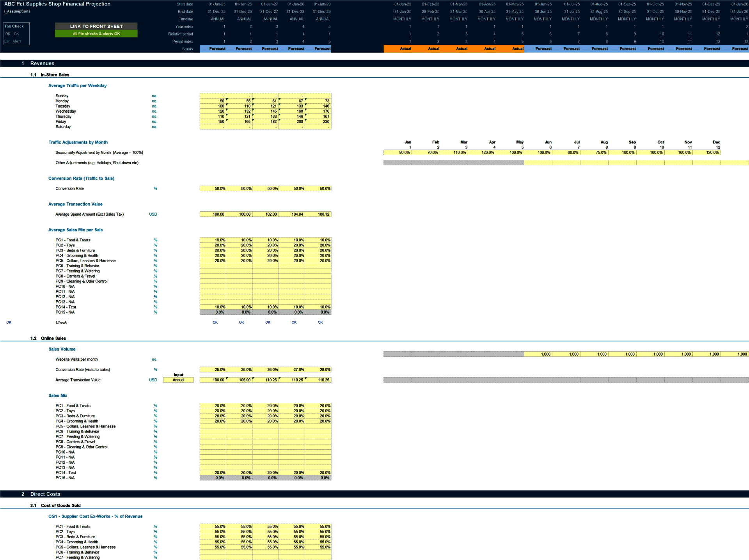The width and height of the screenshot is (749, 560).
Task: Select PC5 - Collars, Leashes & Harnesse in in-store mix
Action: pos(85,261)
